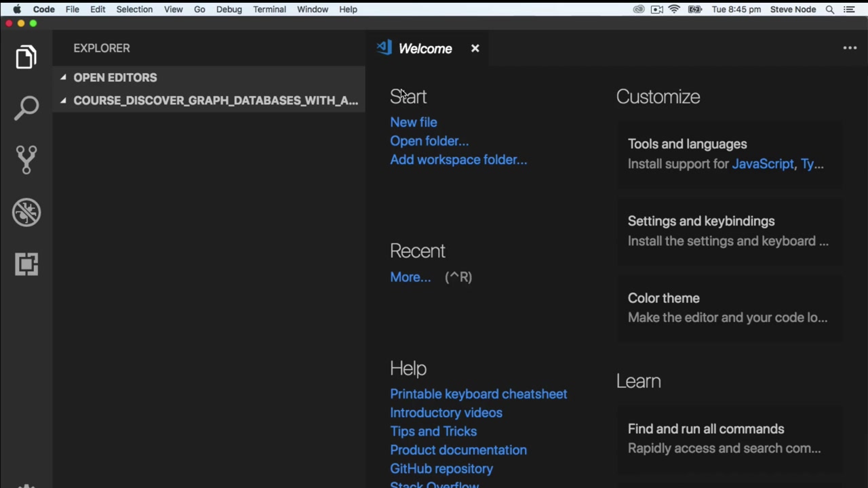Open the Terminal menu

(x=269, y=9)
